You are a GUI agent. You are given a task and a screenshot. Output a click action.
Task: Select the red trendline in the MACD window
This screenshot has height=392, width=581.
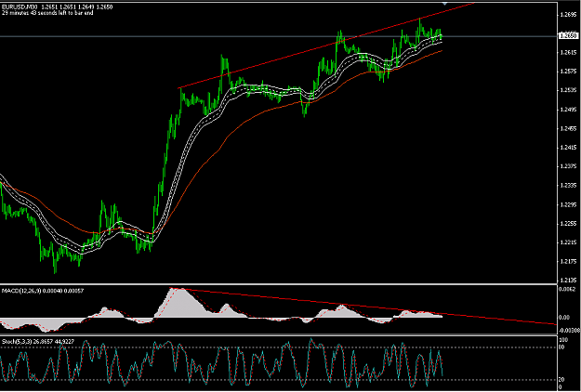363,306
